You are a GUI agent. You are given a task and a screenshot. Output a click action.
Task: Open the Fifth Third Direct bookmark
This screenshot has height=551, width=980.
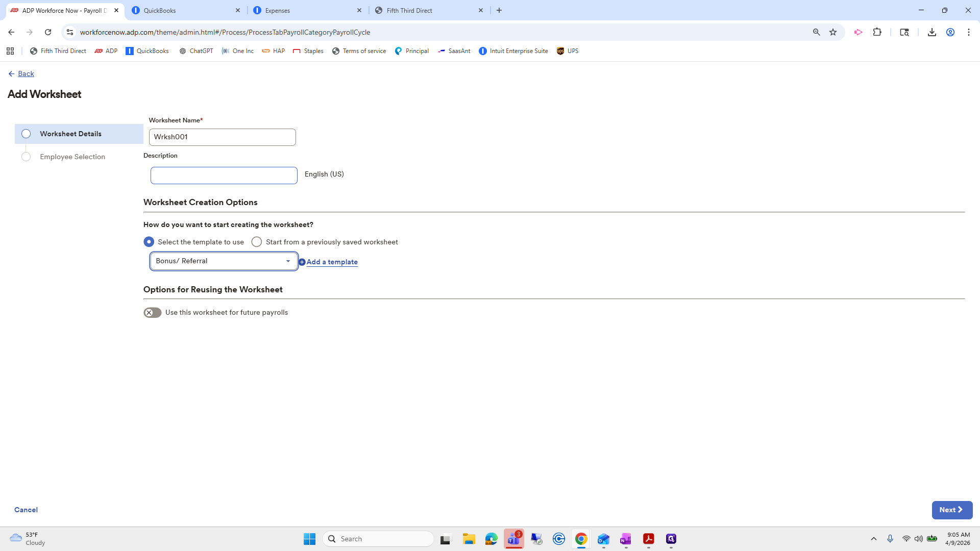point(58,51)
